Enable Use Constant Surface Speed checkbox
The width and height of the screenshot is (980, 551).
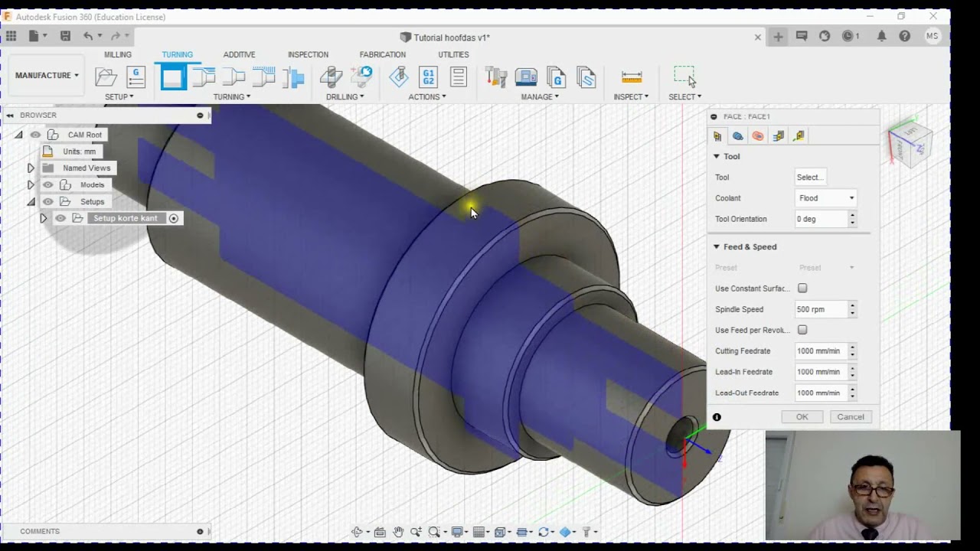coord(802,289)
